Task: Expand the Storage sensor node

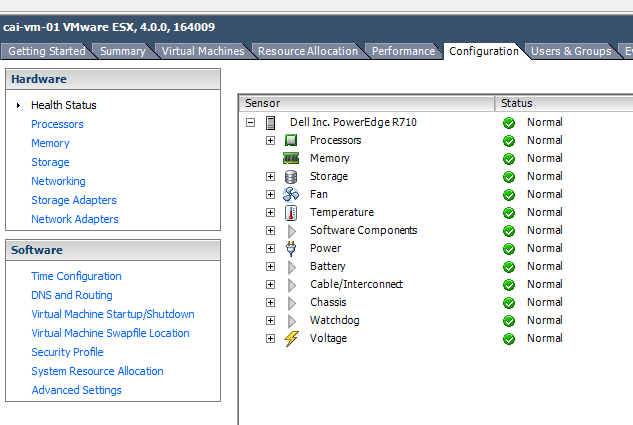Action: [270, 176]
